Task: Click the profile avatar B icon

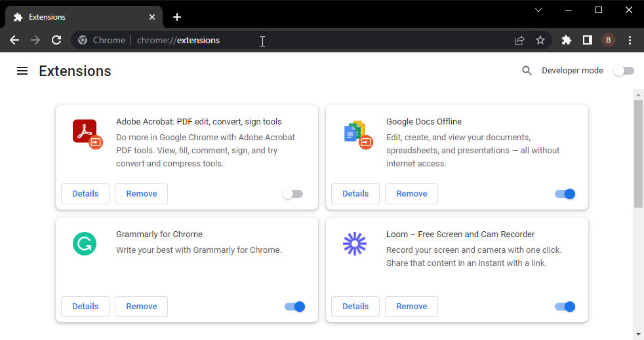Action: point(609,40)
